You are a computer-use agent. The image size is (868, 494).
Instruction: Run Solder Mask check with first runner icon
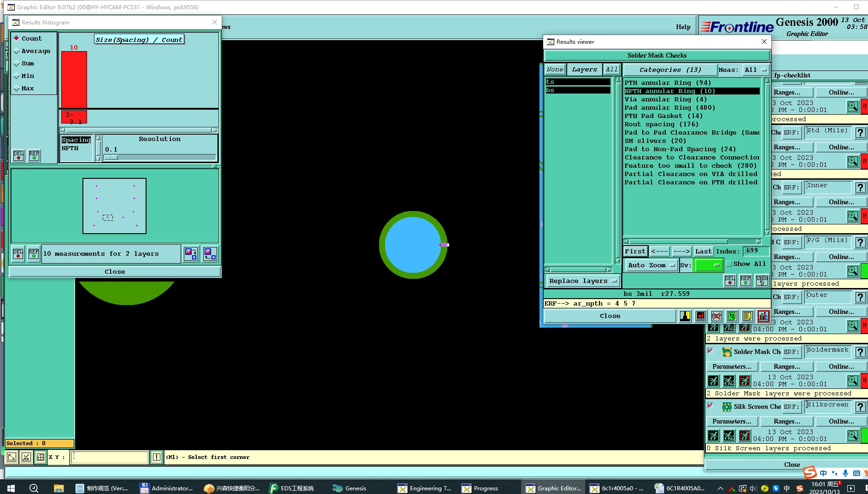click(713, 381)
